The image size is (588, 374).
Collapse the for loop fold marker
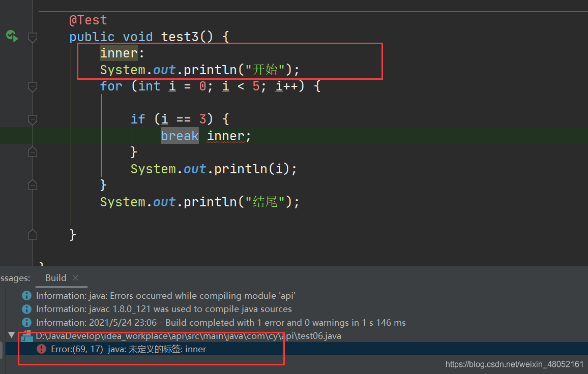pos(33,86)
